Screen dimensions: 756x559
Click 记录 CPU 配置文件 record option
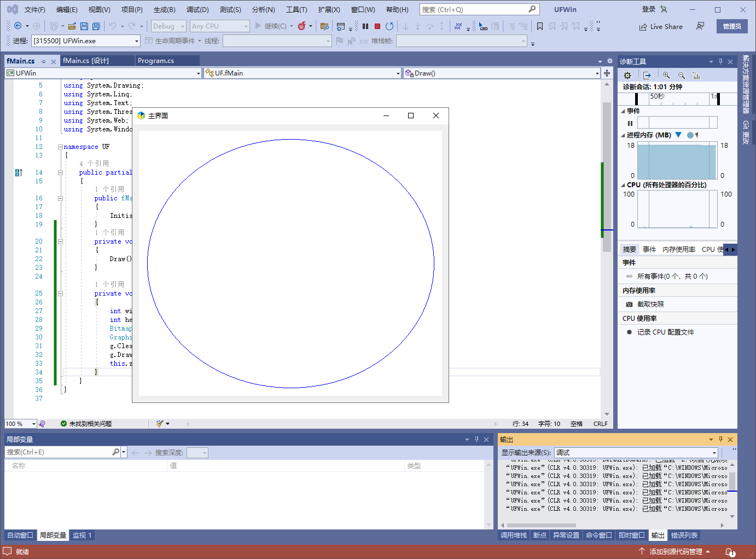coord(665,332)
